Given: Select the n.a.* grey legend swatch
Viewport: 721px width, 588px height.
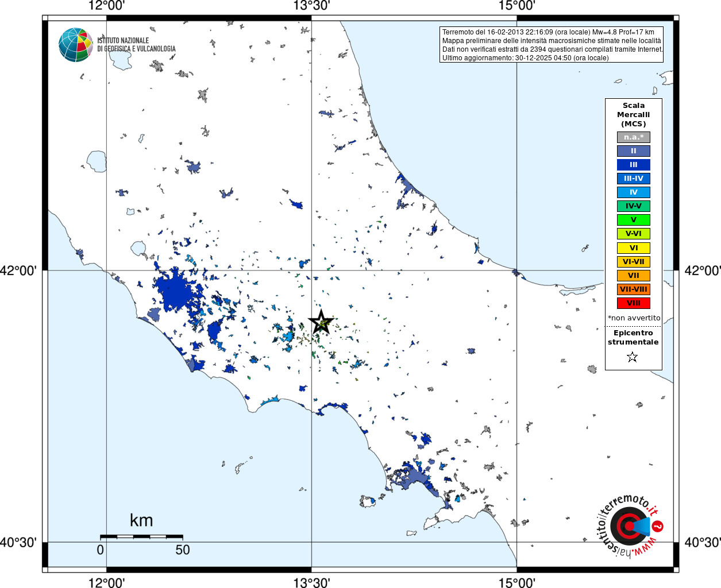Looking at the screenshot, I should 634,137.
